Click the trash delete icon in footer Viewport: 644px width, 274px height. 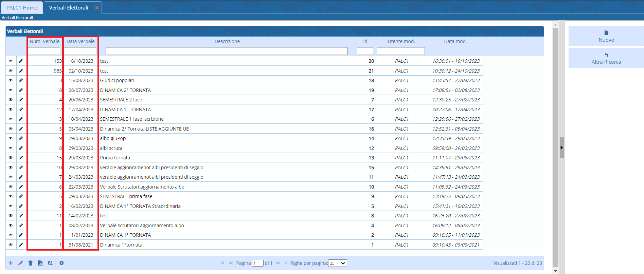pos(31,263)
